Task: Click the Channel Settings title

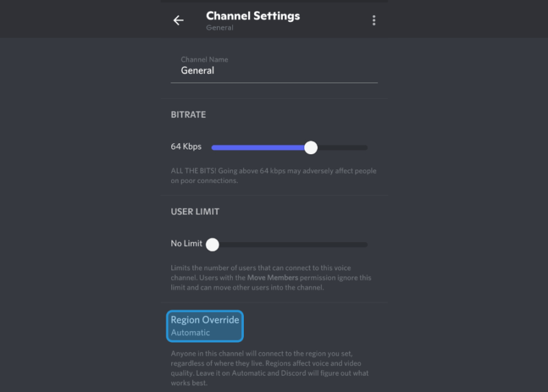Action: click(253, 16)
